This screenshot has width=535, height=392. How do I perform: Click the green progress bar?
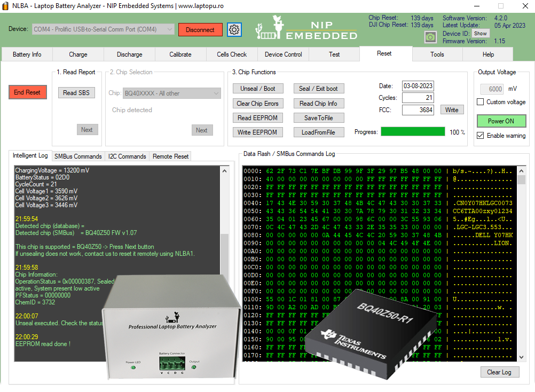(x=413, y=132)
